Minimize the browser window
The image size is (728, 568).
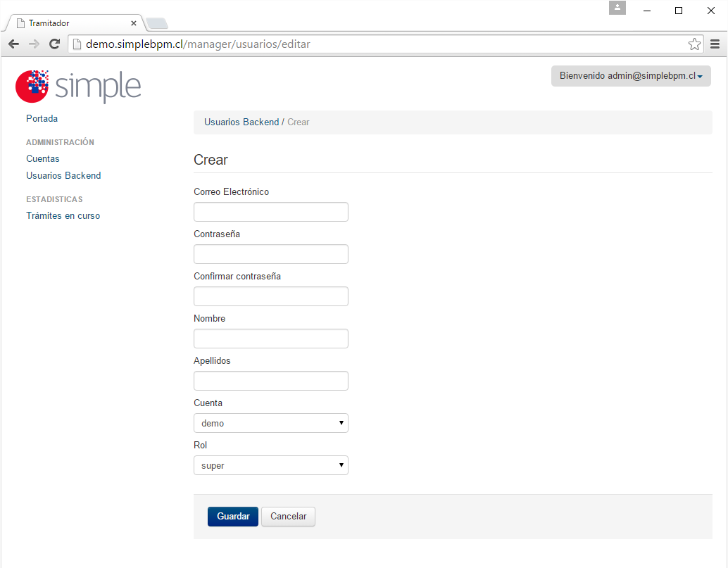tap(647, 11)
